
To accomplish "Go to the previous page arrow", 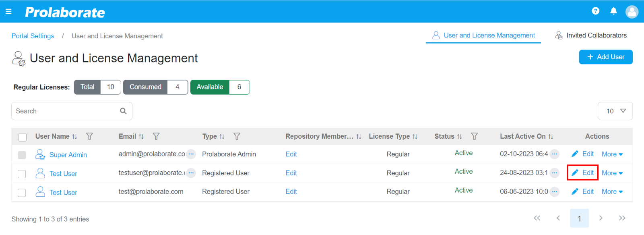I will click(558, 218).
